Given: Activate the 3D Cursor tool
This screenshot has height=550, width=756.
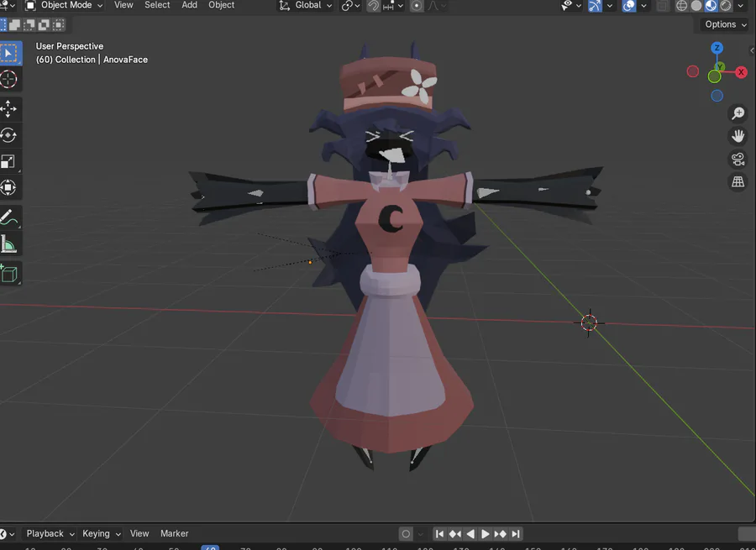Looking at the screenshot, I should click(x=9, y=79).
